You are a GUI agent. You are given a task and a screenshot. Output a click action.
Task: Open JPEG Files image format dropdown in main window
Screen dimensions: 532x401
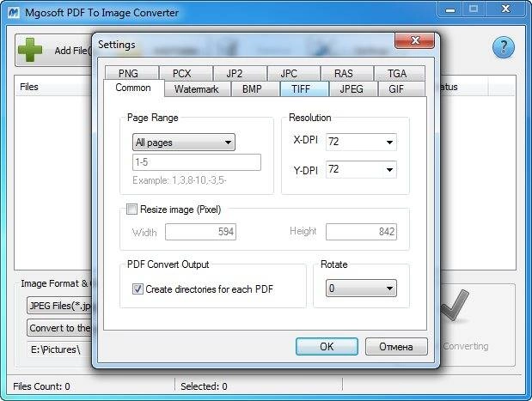pyautogui.click(x=60, y=306)
